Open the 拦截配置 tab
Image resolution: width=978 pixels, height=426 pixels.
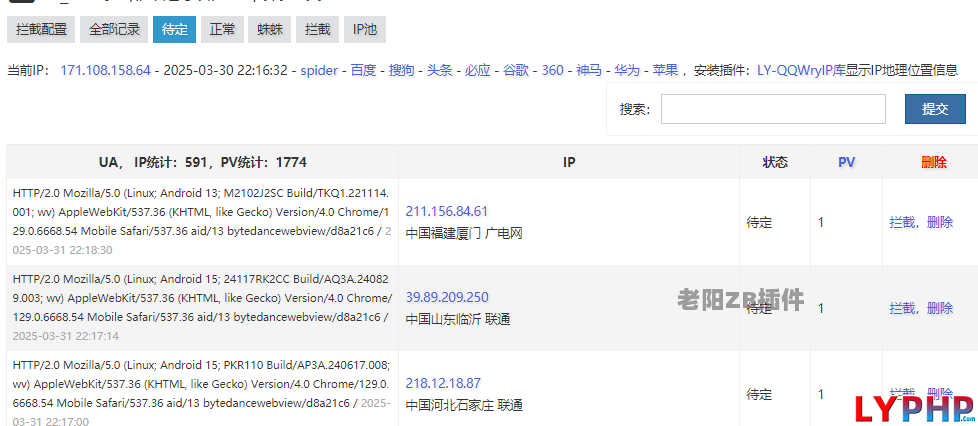tap(41, 29)
